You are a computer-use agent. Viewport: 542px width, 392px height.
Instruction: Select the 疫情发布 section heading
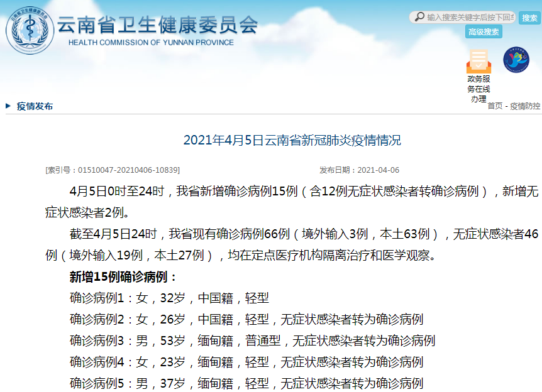coord(35,106)
